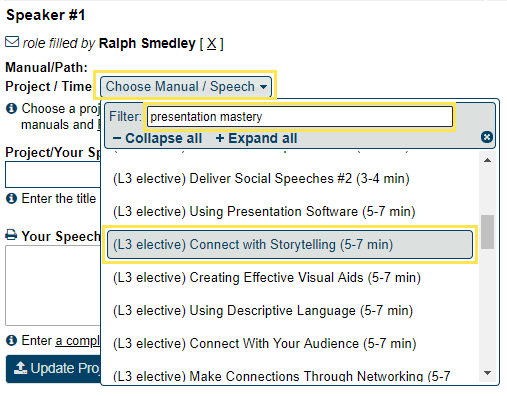
Task: Click the info icon next to Choose a project
Action: tap(11, 108)
